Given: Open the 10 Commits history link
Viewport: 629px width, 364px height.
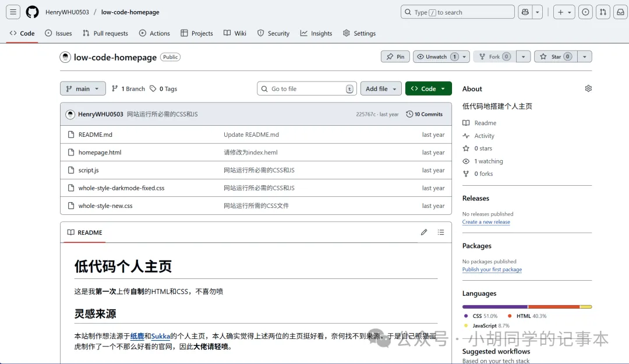Looking at the screenshot, I should [x=425, y=114].
